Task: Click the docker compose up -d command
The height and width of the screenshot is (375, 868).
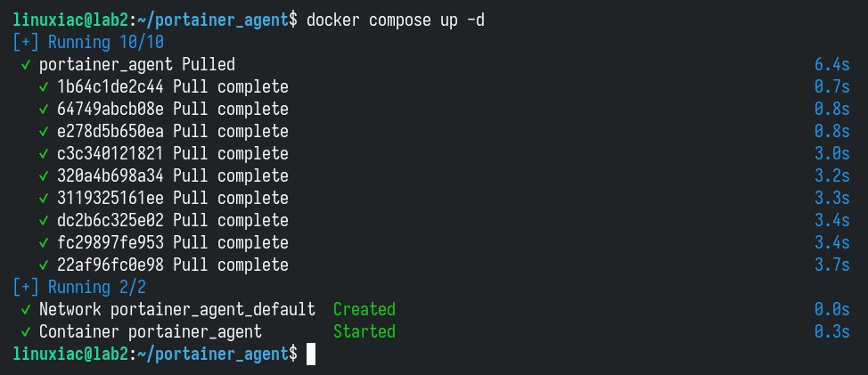Action: (x=396, y=20)
